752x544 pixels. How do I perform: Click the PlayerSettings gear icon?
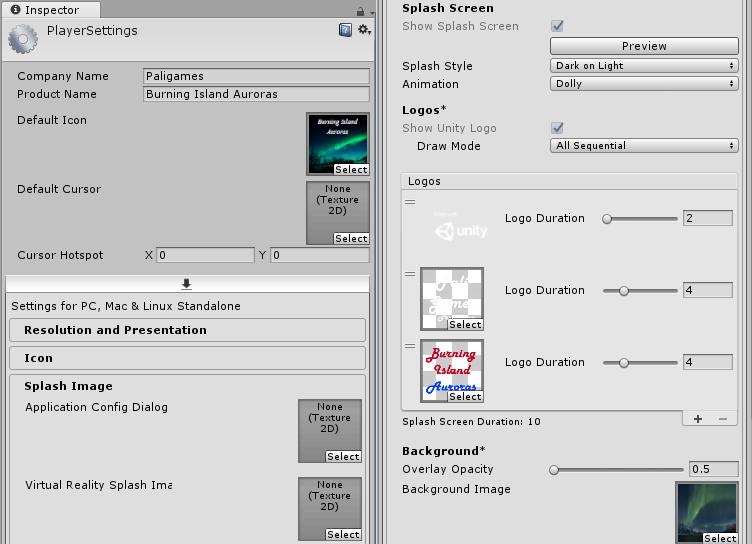(23, 39)
